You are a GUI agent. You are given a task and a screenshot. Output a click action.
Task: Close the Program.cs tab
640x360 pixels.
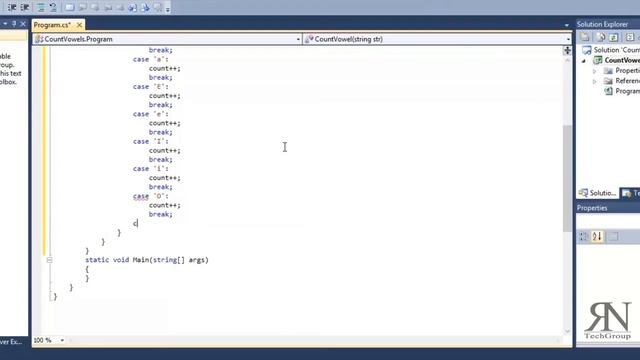point(79,25)
